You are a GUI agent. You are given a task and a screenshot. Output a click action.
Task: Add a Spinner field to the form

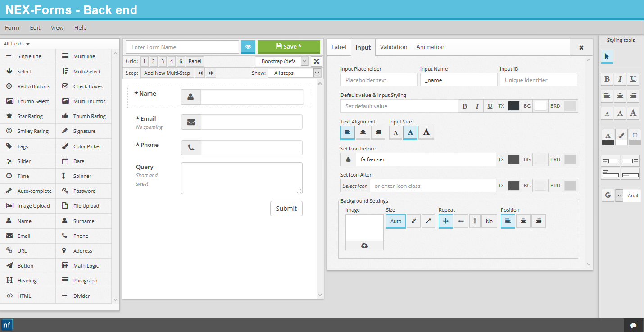tap(84, 176)
